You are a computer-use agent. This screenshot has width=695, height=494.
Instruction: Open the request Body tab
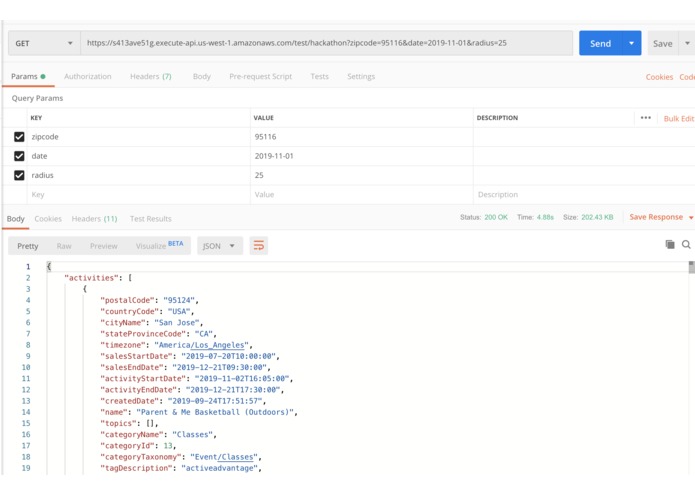pos(202,76)
